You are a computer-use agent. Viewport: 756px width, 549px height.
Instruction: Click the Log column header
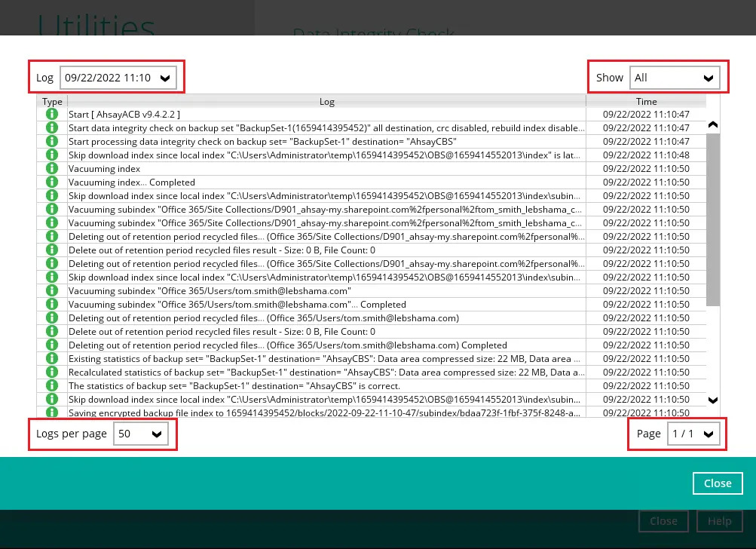pyautogui.click(x=326, y=101)
